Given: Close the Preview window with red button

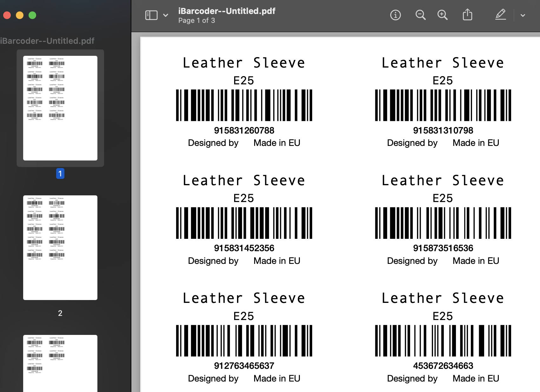Looking at the screenshot, I should coord(7,15).
